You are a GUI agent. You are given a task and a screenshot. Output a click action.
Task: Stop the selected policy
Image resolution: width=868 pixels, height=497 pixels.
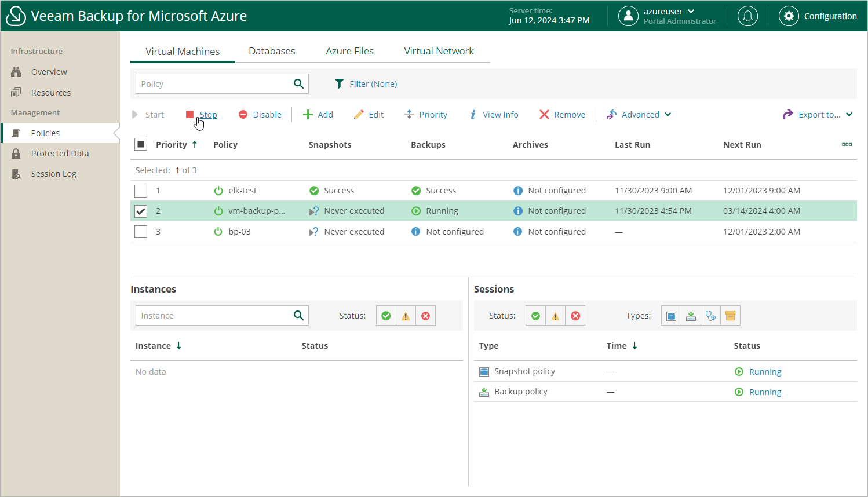click(202, 115)
